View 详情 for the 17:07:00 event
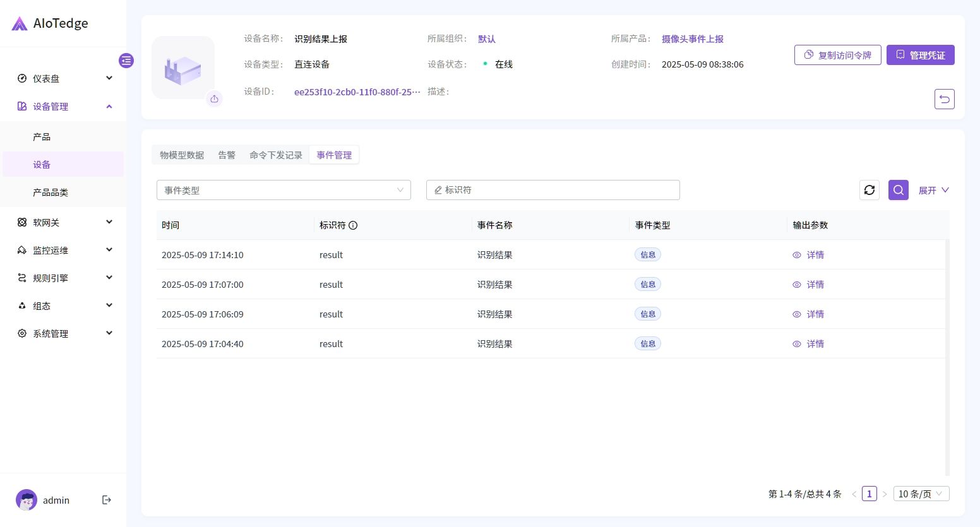 (x=808, y=285)
